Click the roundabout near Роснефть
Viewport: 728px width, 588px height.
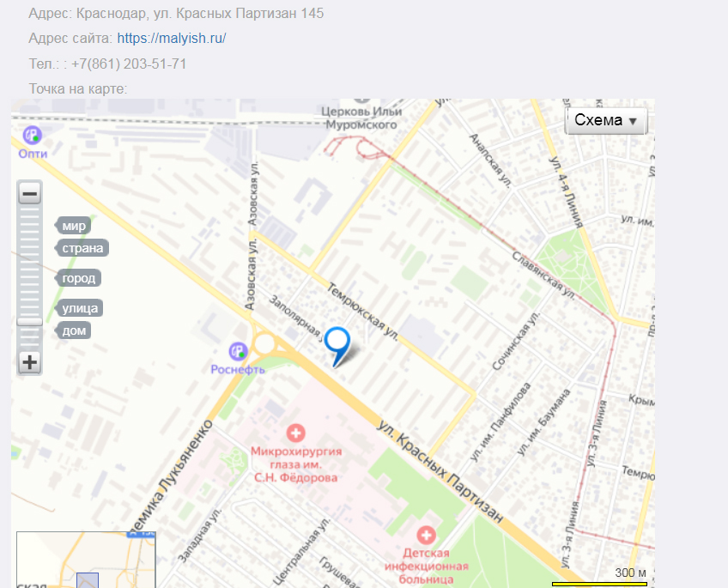coord(265,344)
